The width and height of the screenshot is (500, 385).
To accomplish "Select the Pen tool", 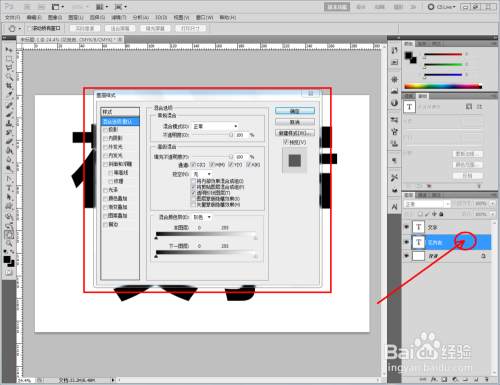I will (x=9, y=179).
